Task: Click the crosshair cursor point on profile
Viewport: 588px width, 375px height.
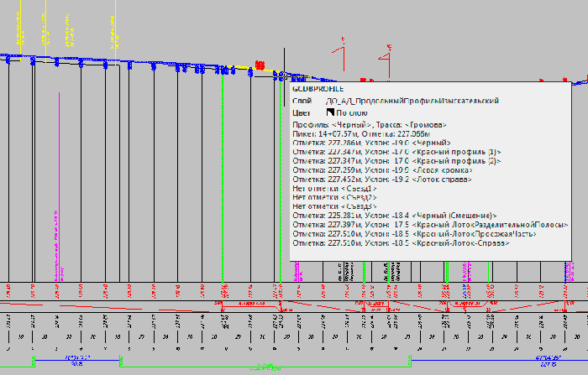Action: pyautogui.click(x=285, y=78)
